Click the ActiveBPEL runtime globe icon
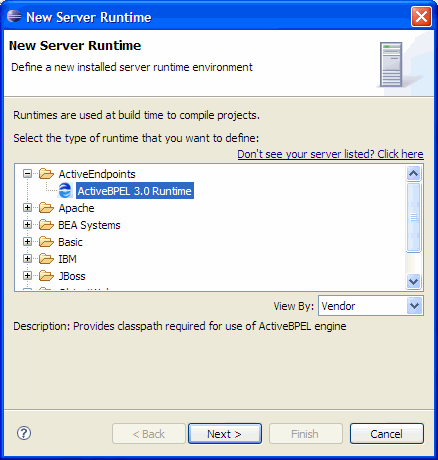438x460 pixels. pos(65,191)
